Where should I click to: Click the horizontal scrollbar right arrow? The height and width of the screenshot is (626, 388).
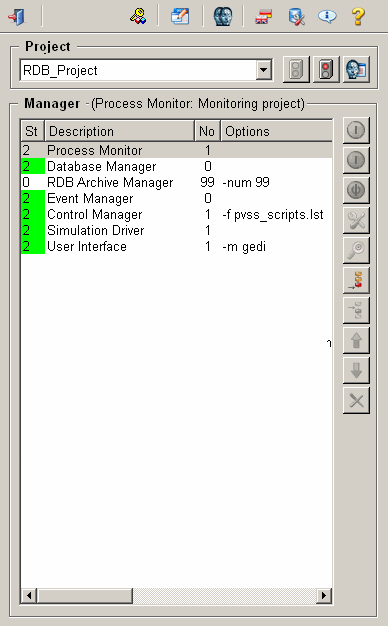(324, 596)
